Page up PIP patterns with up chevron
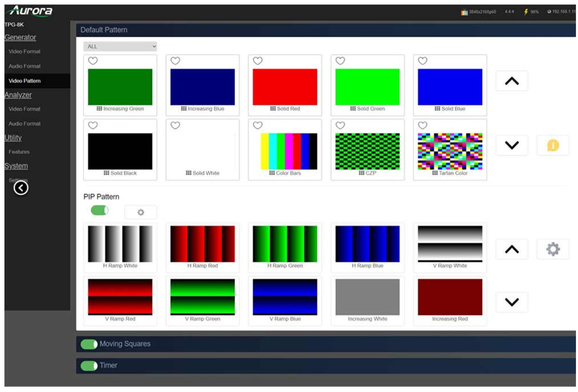The width and height of the screenshot is (578, 392). (x=512, y=249)
